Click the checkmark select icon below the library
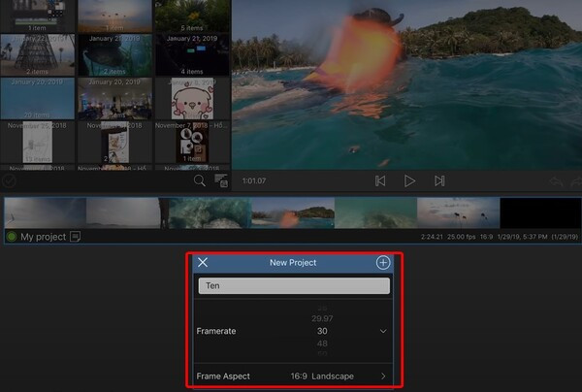Viewport: 582px width, 392px height. click(x=9, y=181)
